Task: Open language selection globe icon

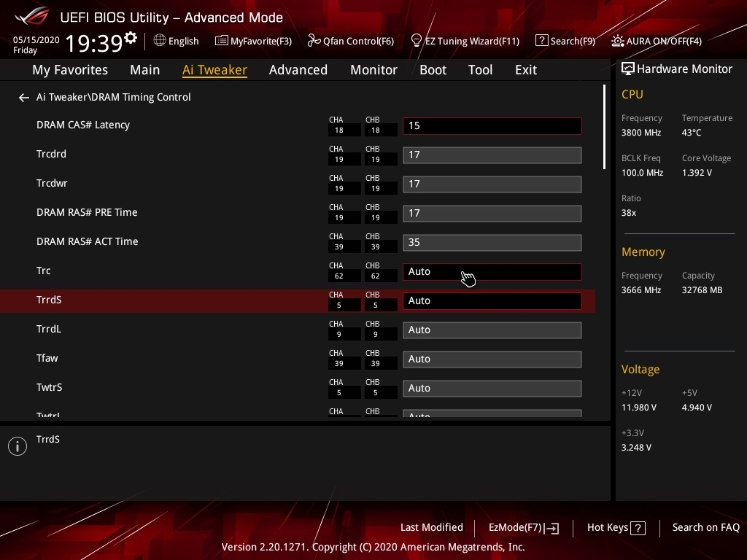Action: click(160, 41)
